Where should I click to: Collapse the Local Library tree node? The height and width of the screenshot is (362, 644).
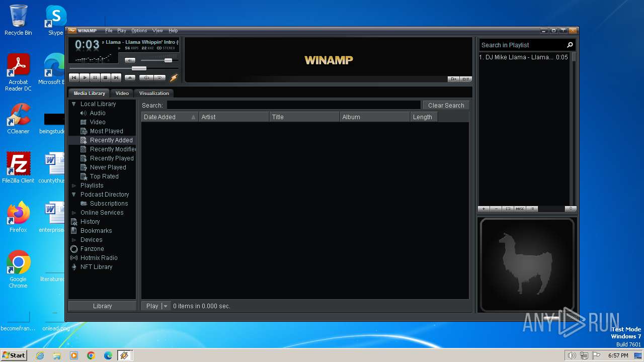[74, 104]
